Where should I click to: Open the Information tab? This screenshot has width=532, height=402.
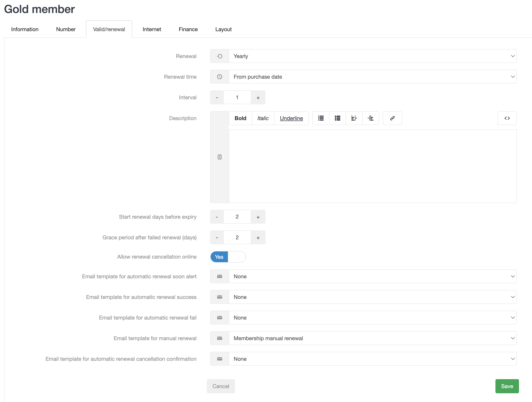pos(24,29)
